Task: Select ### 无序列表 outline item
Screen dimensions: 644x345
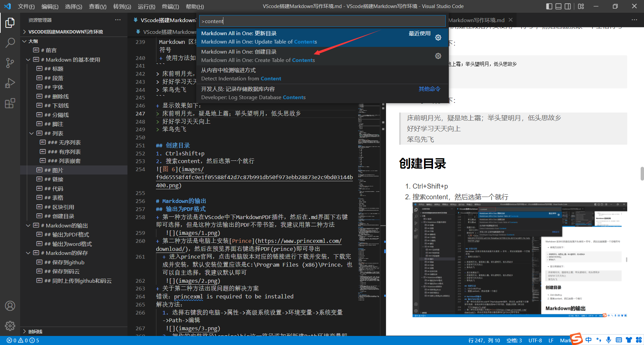Action: (x=73, y=143)
